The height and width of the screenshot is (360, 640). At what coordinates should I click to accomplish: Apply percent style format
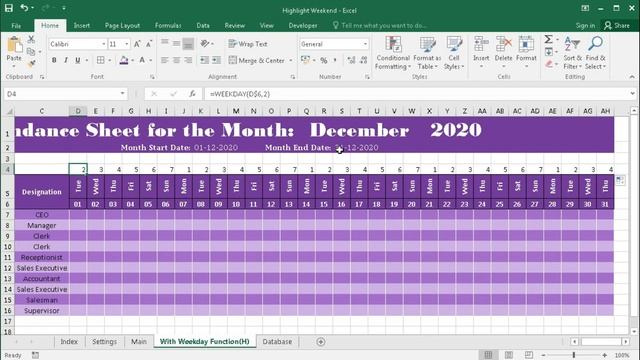coord(324,60)
